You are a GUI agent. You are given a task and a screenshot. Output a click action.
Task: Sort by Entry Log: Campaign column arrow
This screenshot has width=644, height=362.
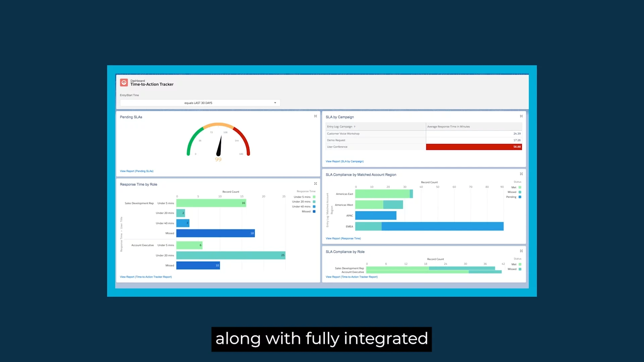click(x=355, y=127)
